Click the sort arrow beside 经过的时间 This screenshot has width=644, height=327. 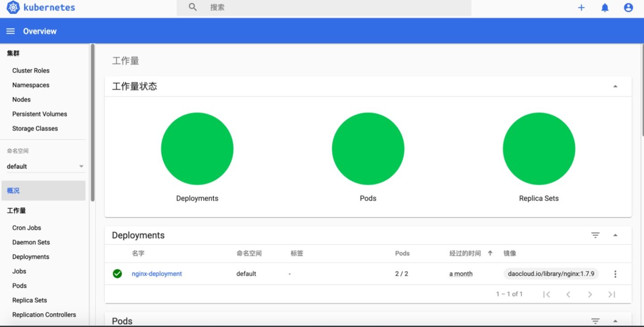490,253
